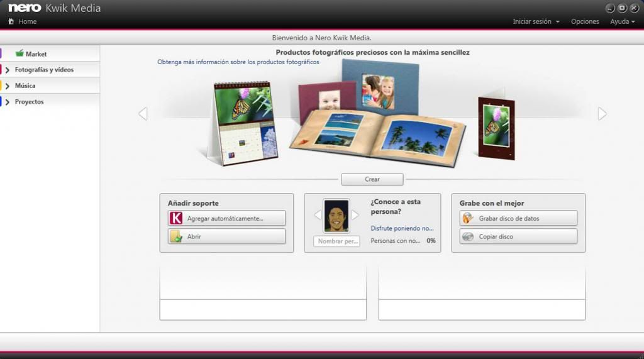Click the person face thumbnail
Image resolution: width=644 pixels, height=359 pixels.
[x=336, y=216]
